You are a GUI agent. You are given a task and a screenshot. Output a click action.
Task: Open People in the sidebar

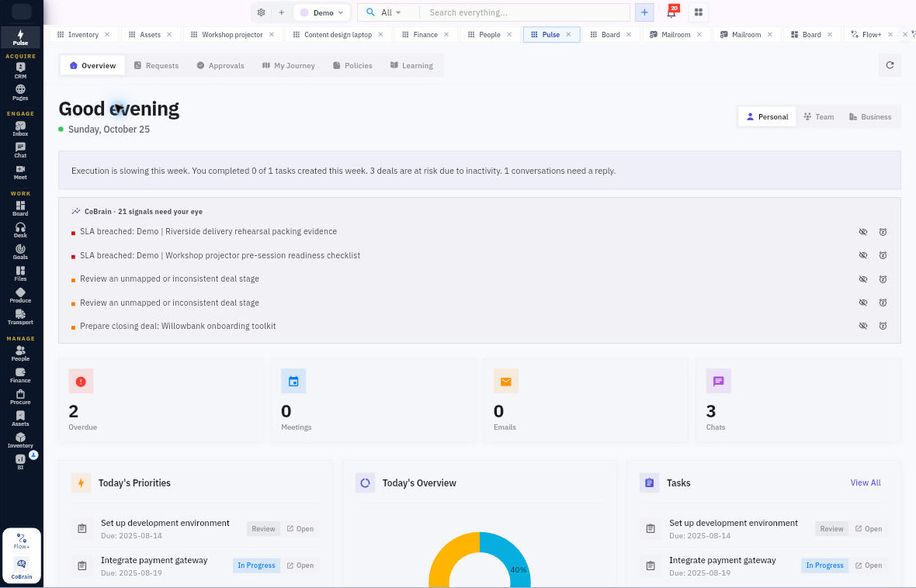pos(20,353)
